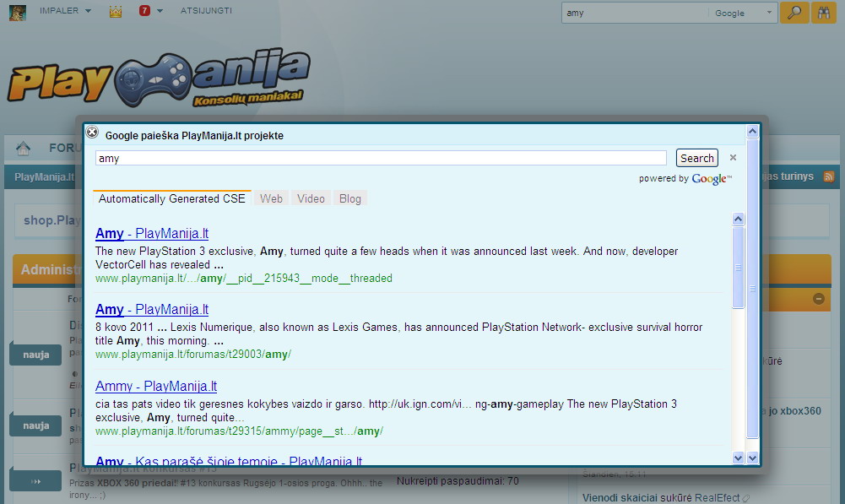
Task: Click the PlayManija logo
Action: [159, 77]
